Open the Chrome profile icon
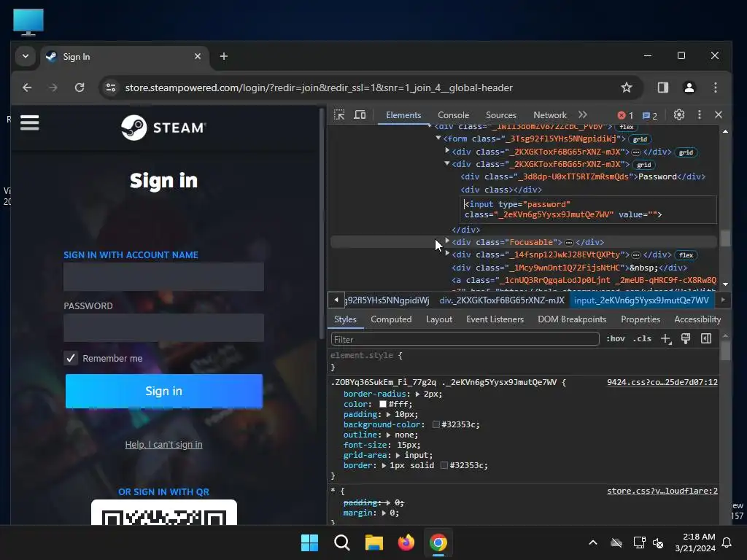Screen dimensions: 747x560 tap(689, 87)
